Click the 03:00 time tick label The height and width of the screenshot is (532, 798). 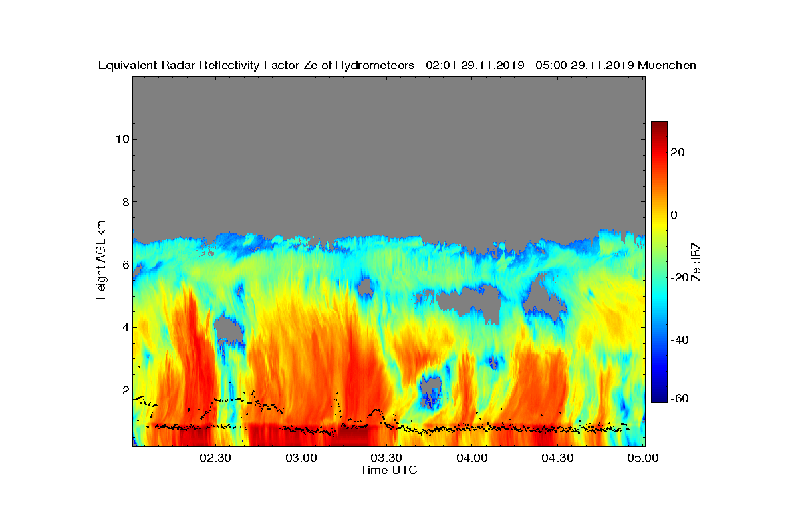point(301,458)
